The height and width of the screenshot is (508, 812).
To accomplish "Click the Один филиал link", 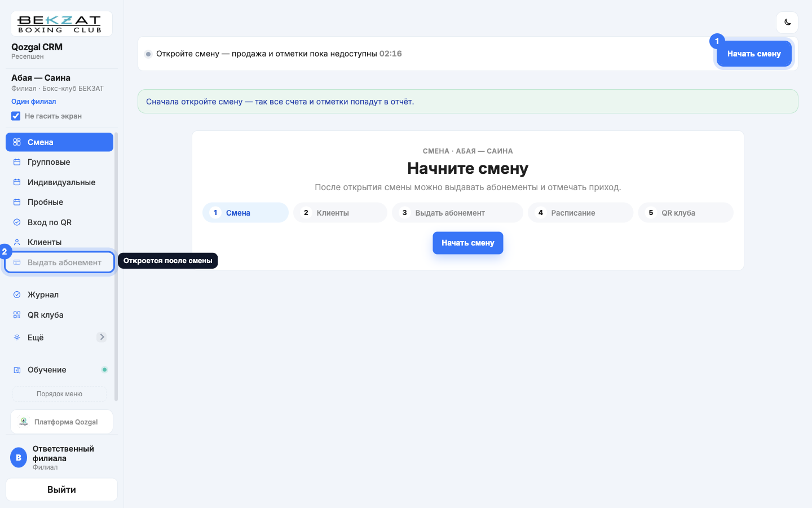I will 34,102.
